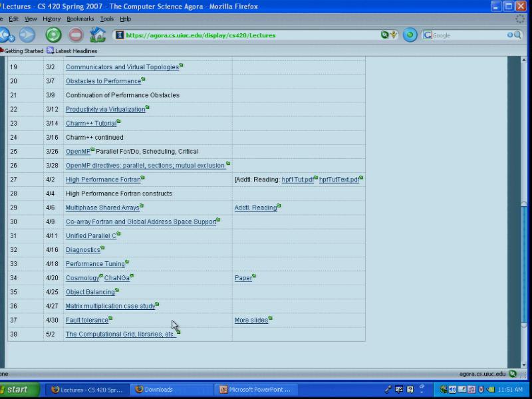The width and height of the screenshot is (532, 399).
Task: Open the Bookmarks menu
Action: 80,19
